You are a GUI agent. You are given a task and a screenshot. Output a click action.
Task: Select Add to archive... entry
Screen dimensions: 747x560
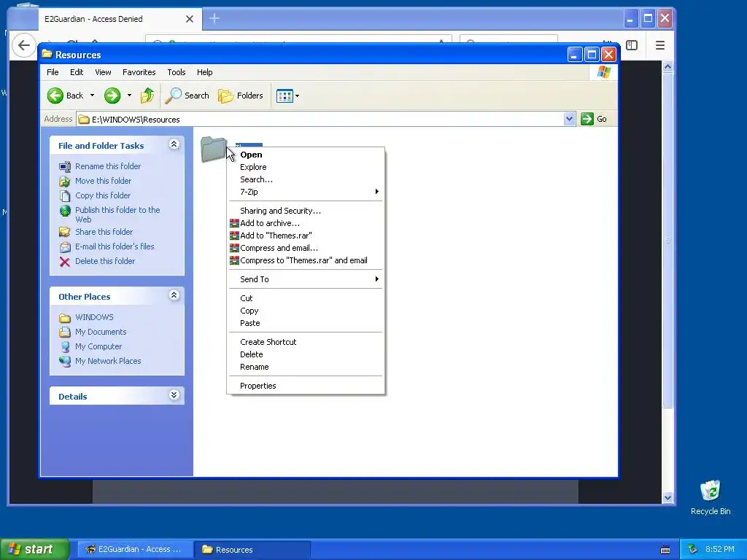pyautogui.click(x=306, y=223)
